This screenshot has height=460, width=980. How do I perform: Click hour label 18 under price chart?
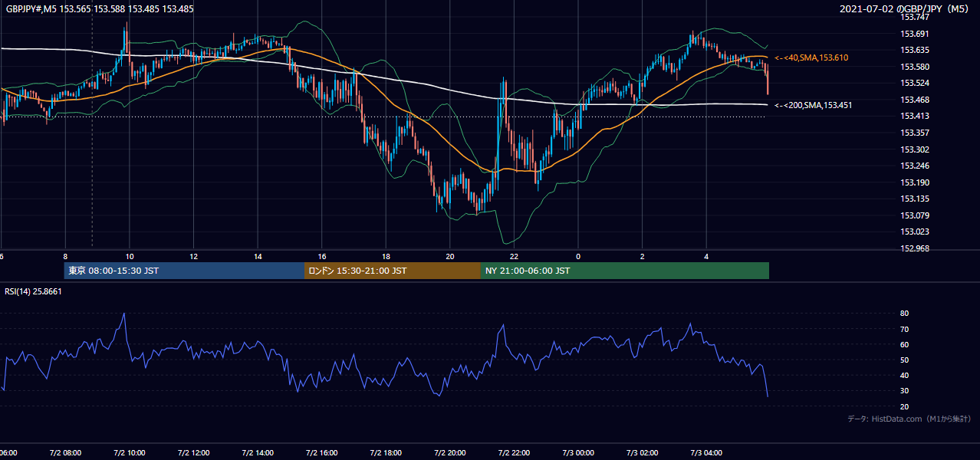(x=386, y=257)
